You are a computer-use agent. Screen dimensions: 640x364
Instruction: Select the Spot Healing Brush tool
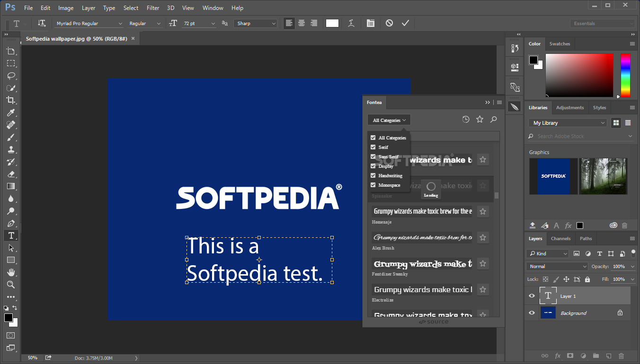click(x=11, y=125)
